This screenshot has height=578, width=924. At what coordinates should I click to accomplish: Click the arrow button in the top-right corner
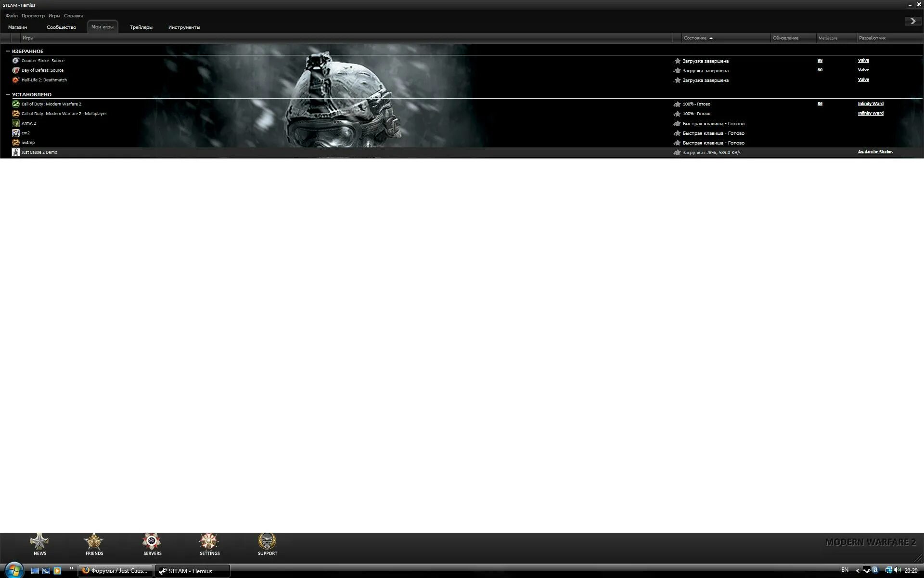pyautogui.click(x=912, y=21)
